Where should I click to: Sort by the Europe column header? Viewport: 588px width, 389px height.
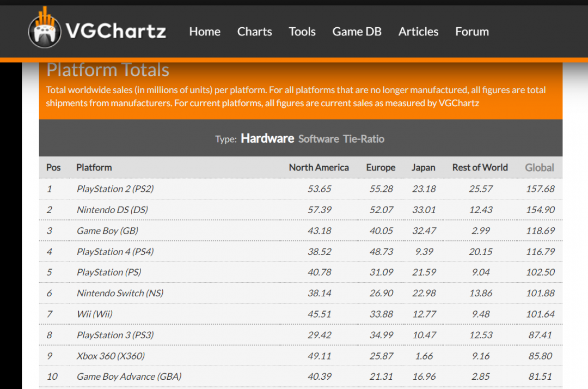(x=381, y=167)
